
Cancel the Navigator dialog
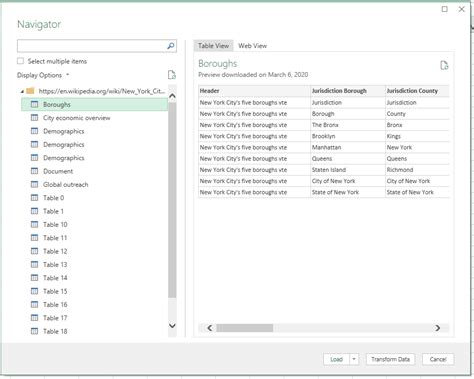point(438,359)
